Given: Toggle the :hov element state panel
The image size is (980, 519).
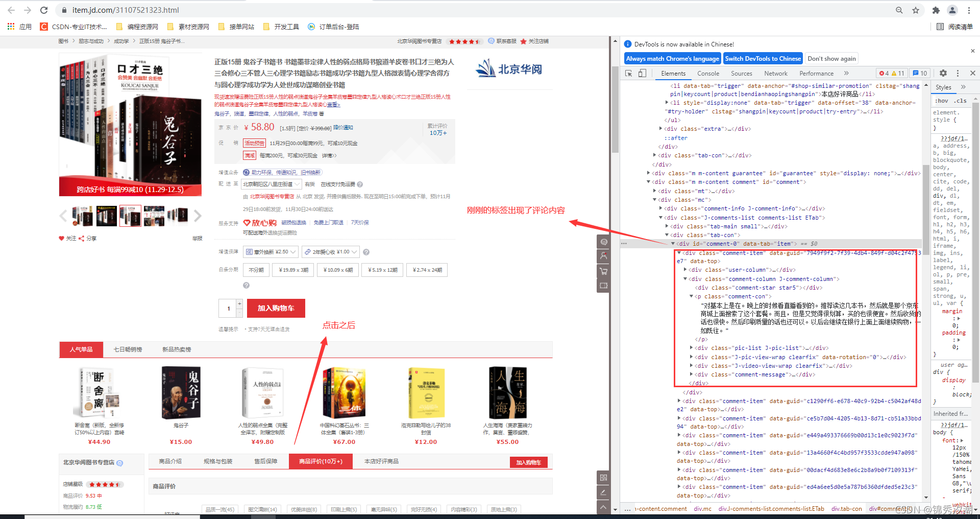Looking at the screenshot, I should (942, 101).
